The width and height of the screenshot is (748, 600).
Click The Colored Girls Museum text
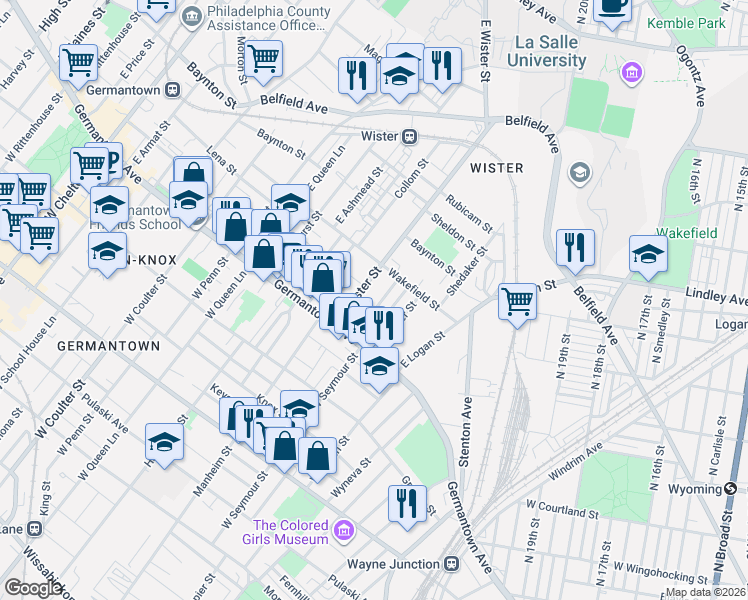[x=285, y=532]
